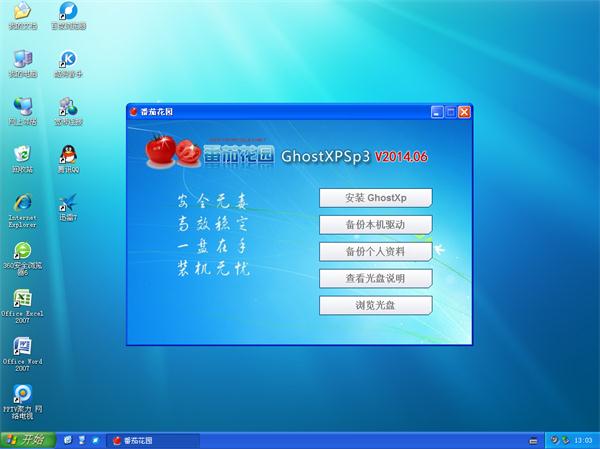This screenshot has height=449, width=600.
Task: Click the 浏览光盘 button
Action: pyautogui.click(x=374, y=305)
